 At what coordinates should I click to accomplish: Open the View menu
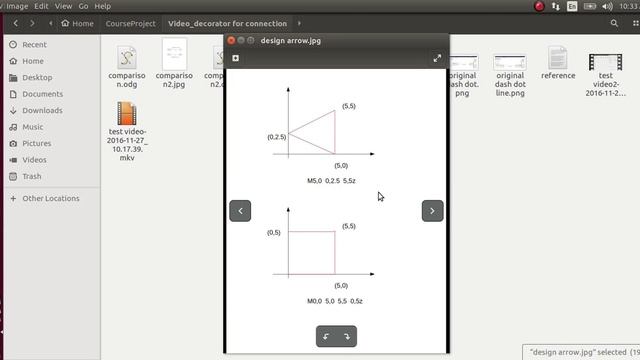[63, 6]
